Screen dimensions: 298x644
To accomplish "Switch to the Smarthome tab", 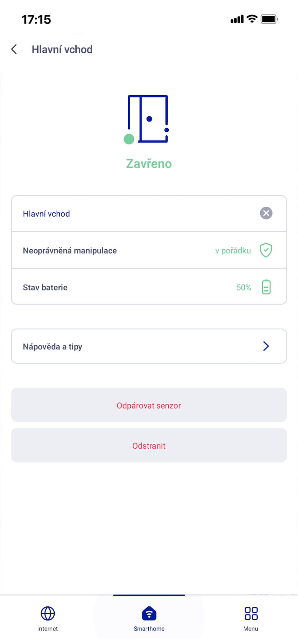I will click(x=149, y=619).
